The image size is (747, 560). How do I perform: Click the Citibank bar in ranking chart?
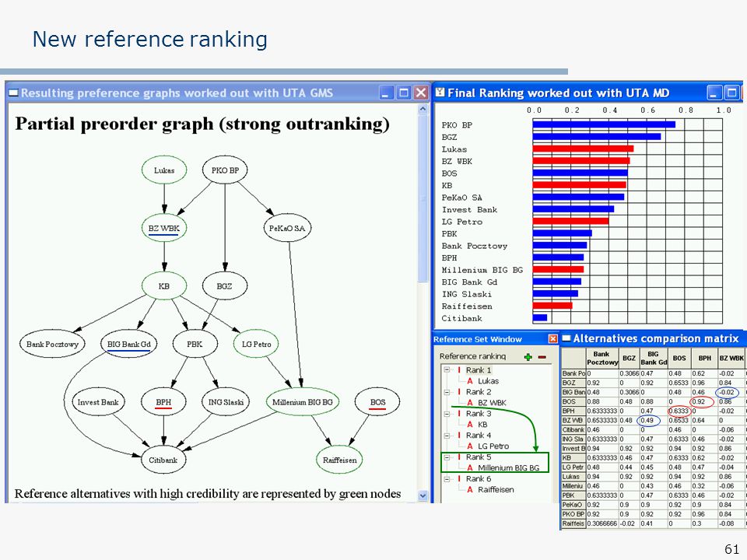click(x=540, y=317)
